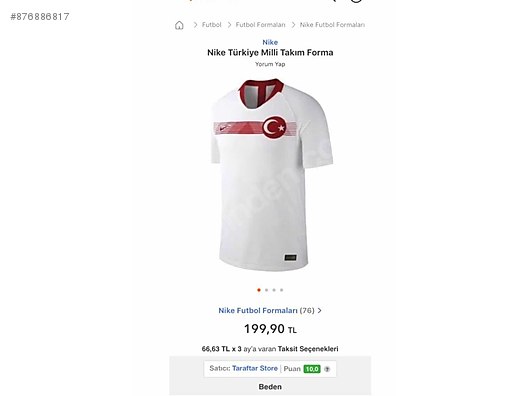The image size is (528, 396).
Task: Open the Futbol Formaları breadcrumb category
Action: pyautogui.click(x=260, y=25)
